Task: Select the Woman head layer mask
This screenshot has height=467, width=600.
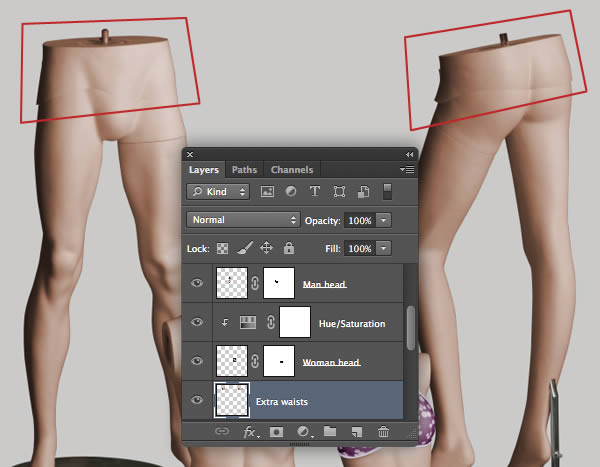Action: point(279,361)
